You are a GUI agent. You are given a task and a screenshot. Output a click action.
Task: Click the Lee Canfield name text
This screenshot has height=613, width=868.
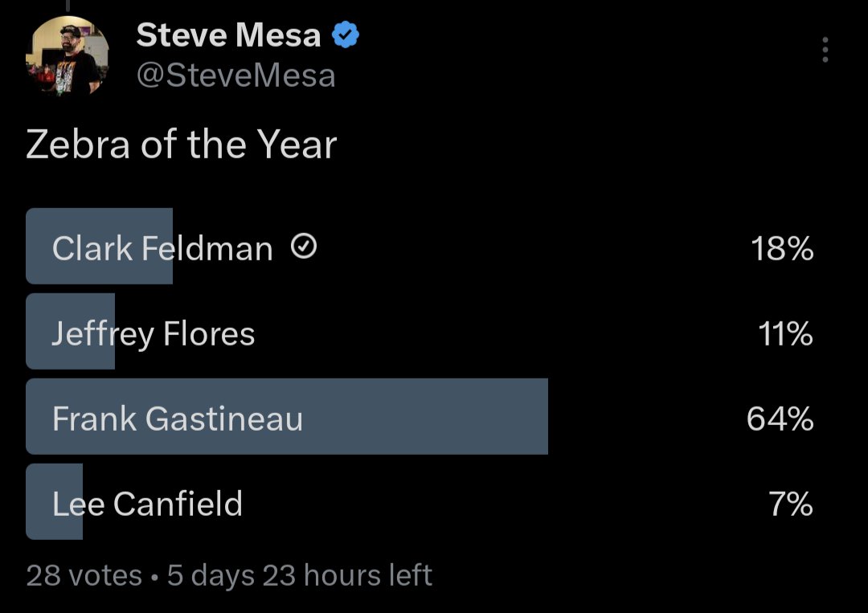[147, 504]
